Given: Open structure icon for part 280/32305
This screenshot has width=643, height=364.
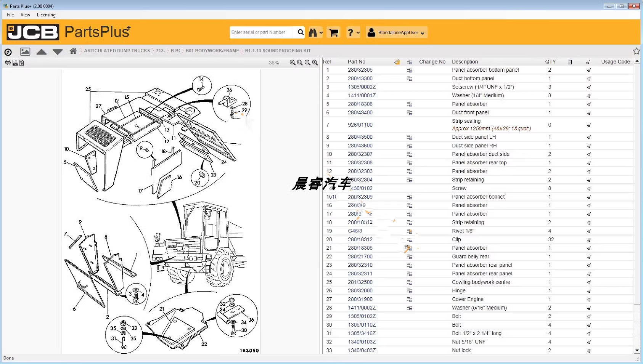Looking at the screenshot, I should click(x=409, y=70).
